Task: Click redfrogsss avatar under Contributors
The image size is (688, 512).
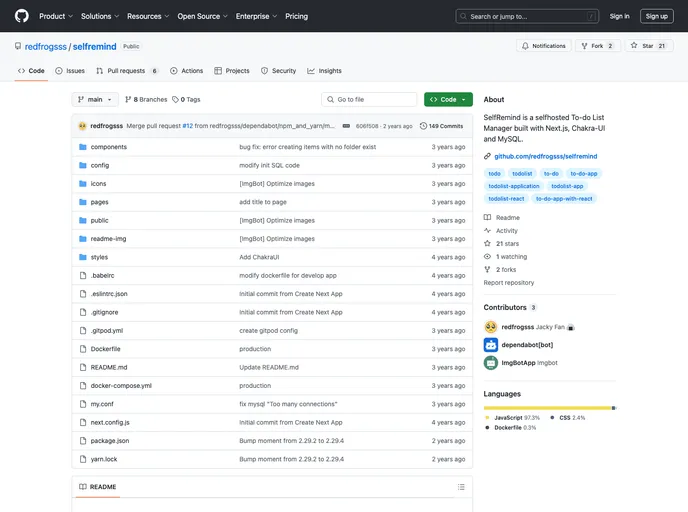Action: coord(491,327)
